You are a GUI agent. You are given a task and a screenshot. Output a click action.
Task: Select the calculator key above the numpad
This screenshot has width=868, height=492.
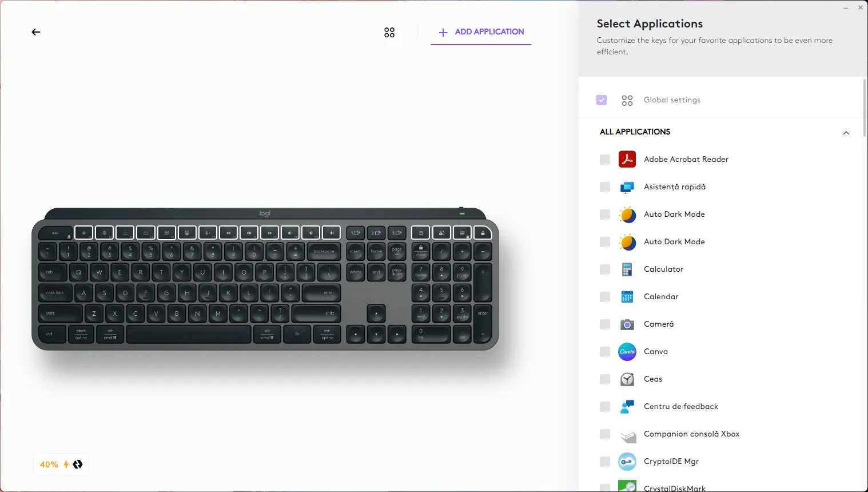[421, 233]
